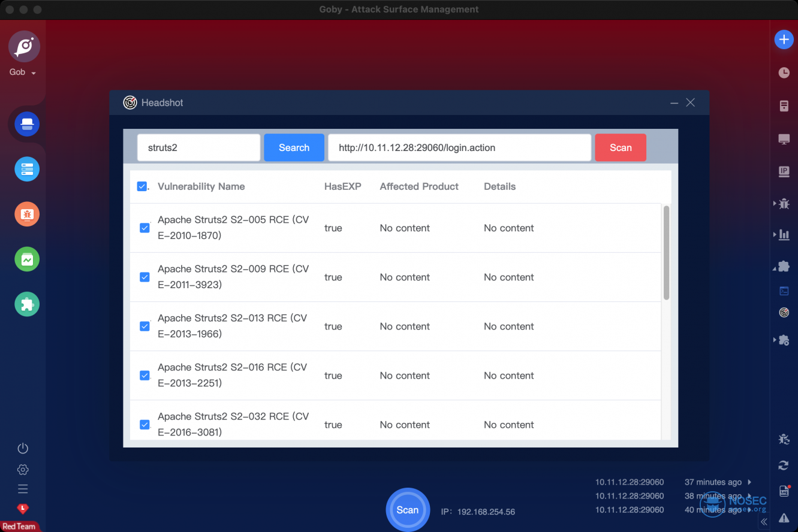Click the round blue Scan button at bottom
The height and width of the screenshot is (532, 798).
[408, 510]
